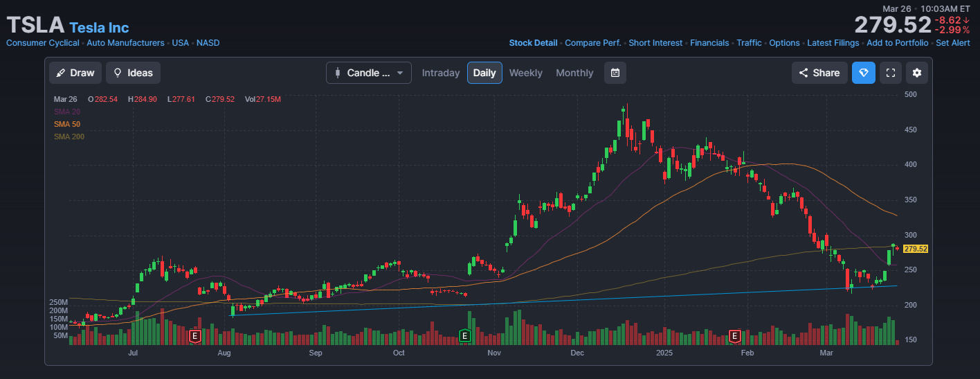The height and width of the screenshot is (379, 980).
Task: Click the Share button
Action: 819,73
